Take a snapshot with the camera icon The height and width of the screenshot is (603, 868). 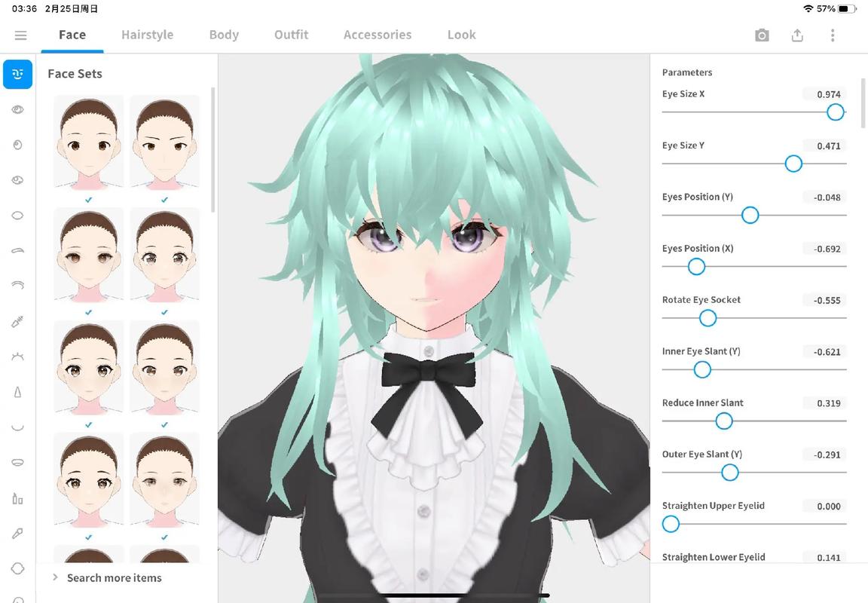[x=762, y=35]
